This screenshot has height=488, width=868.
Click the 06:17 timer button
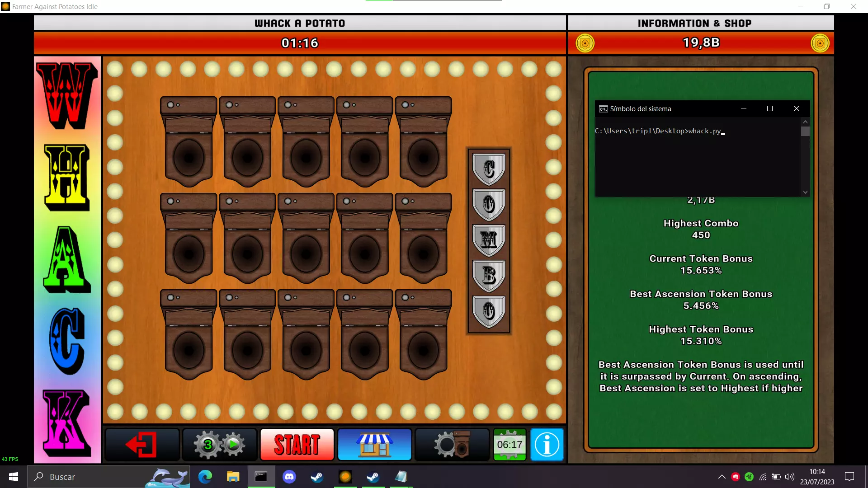(509, 445)
